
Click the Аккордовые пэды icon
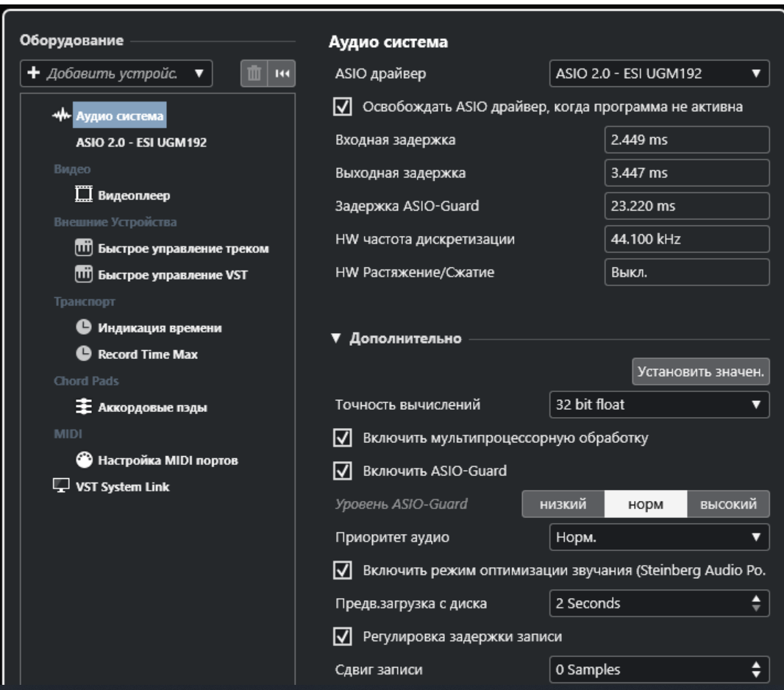pyautogui.click(x=85, y=407)
